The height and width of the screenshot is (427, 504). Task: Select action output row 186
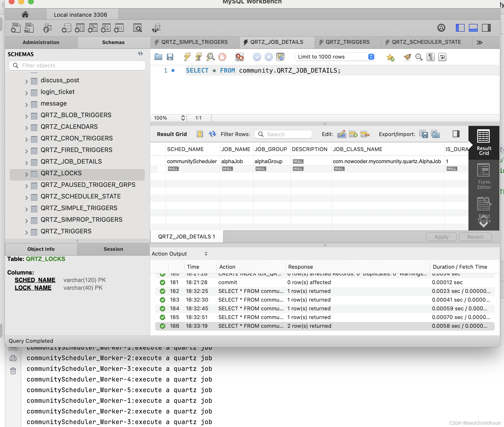pos(325,326)
